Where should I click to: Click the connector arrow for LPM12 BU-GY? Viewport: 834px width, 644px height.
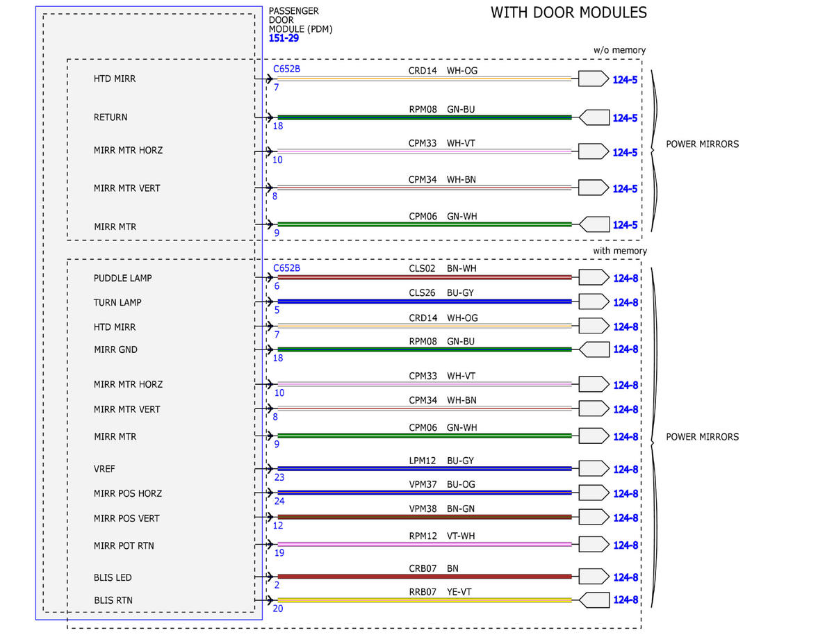click(x=594, y=469)
